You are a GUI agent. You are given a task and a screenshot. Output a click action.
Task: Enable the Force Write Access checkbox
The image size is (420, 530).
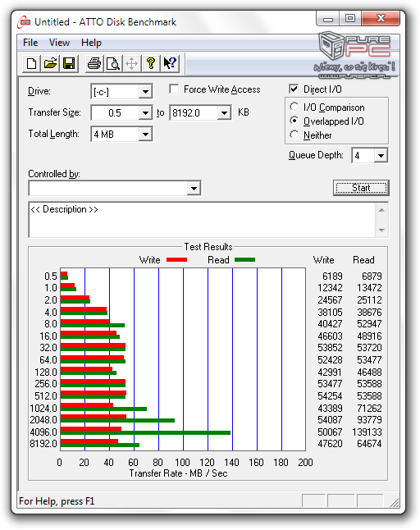point(174,89)
